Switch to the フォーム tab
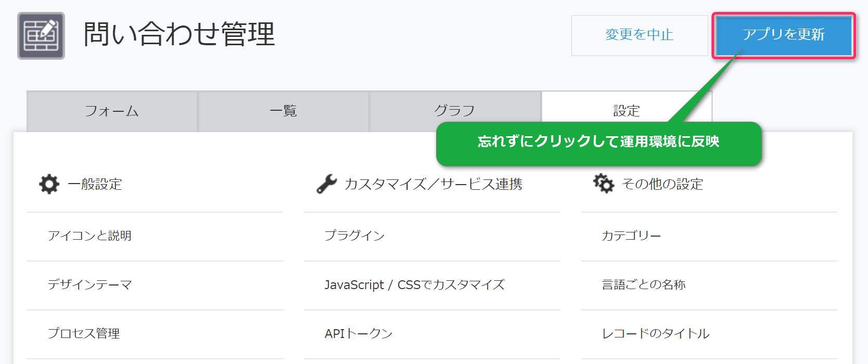Viewport: 868px width, 364px height. pyautogui.click(x=112, y=111)
